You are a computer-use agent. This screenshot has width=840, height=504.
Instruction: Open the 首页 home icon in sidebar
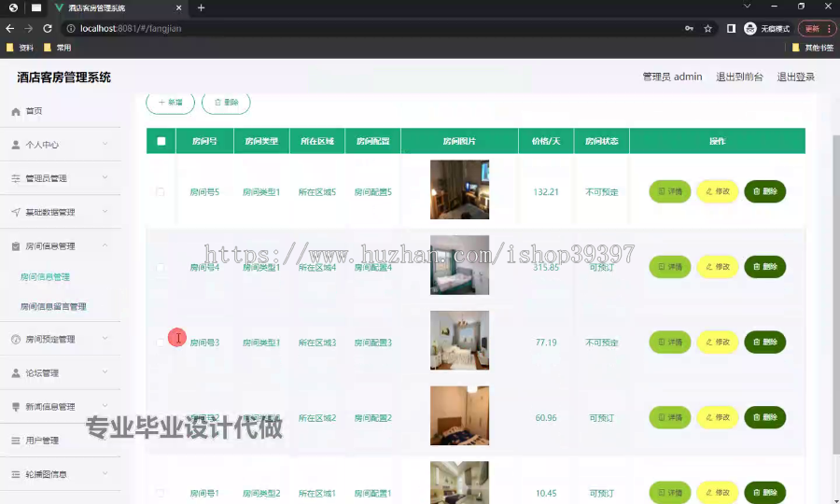tap(16, 111)
